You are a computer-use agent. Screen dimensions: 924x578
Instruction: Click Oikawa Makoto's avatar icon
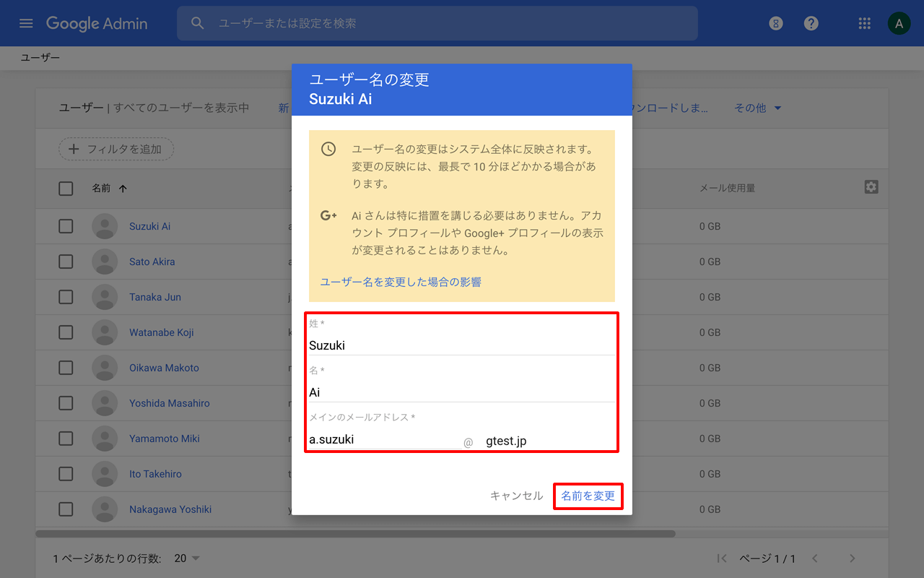(x=105, y=368)
